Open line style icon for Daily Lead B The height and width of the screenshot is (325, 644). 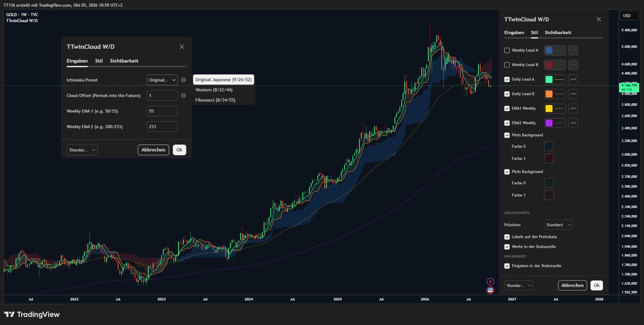573,94
